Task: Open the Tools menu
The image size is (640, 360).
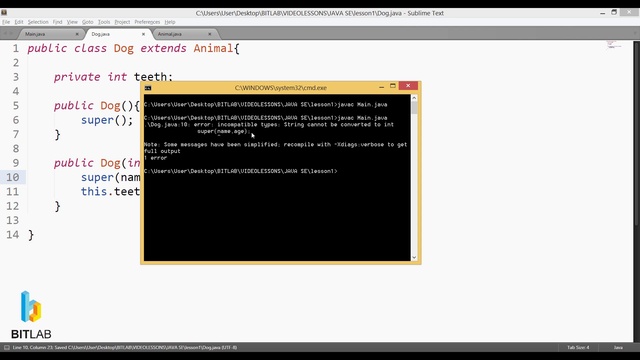Action: click(104, 22)
